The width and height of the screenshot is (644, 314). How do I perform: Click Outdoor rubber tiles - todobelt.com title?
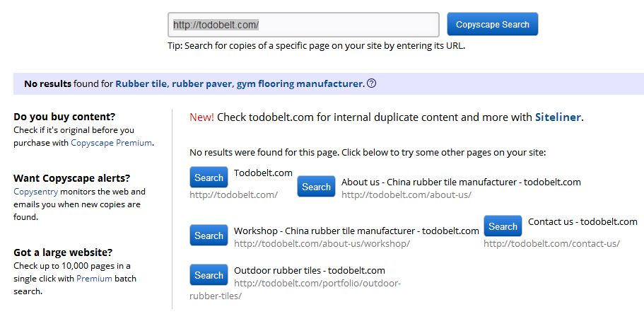[310, 270]
